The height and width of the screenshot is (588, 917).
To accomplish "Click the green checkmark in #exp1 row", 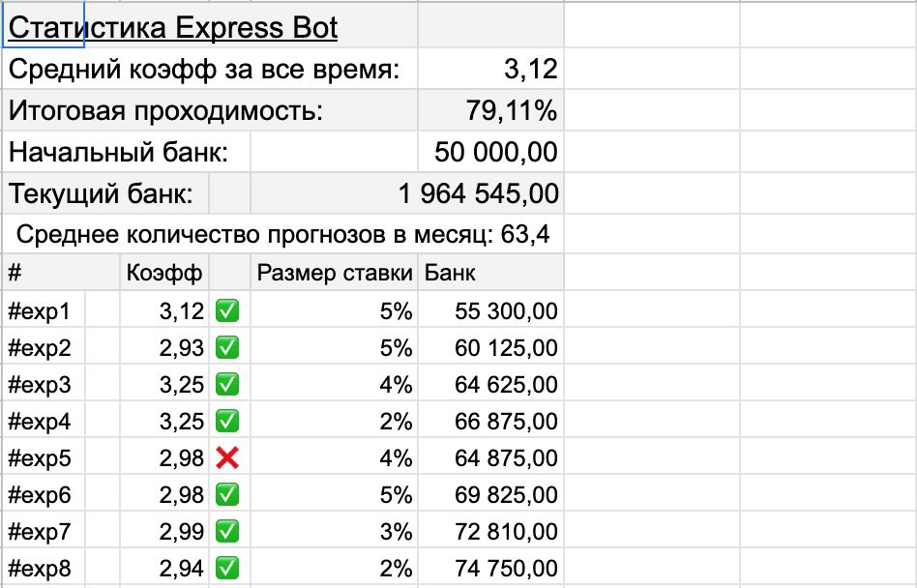I will pyautogui.click(x=229, y=311).
